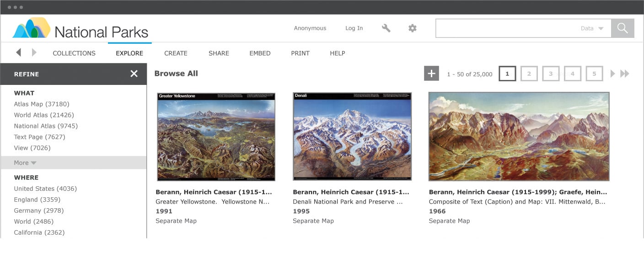
Task: Filter by Atlas Map (37180)
Action: [x=42, y=104]
